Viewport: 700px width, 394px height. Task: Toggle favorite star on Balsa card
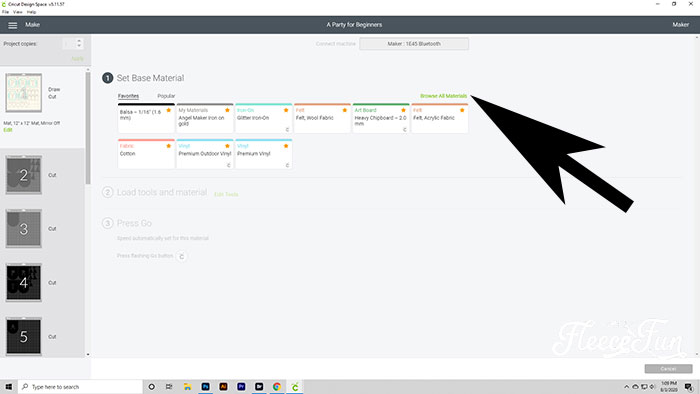tap(169, 110)
